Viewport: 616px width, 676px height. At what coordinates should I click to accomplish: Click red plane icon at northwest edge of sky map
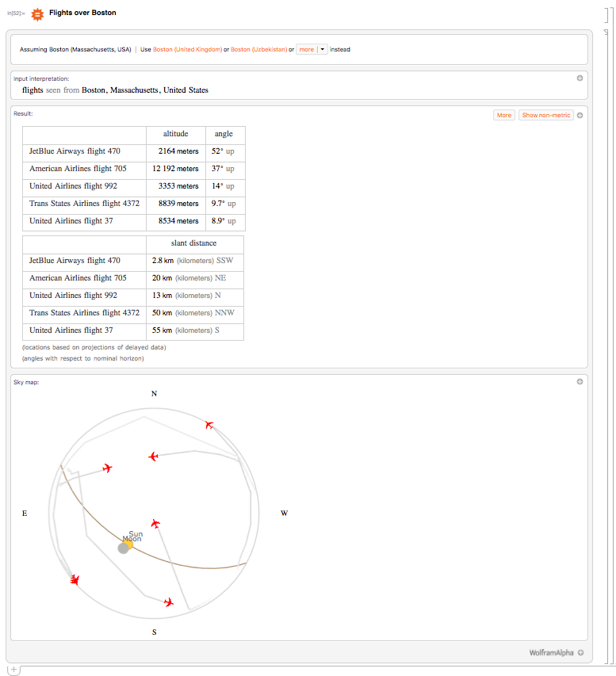pyautogui.click(x=209, y=425)
